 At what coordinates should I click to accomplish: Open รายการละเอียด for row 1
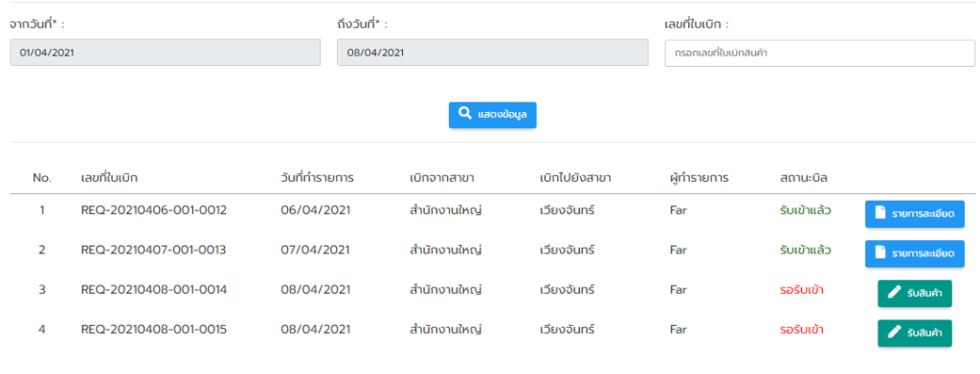(x=914, y=214)
